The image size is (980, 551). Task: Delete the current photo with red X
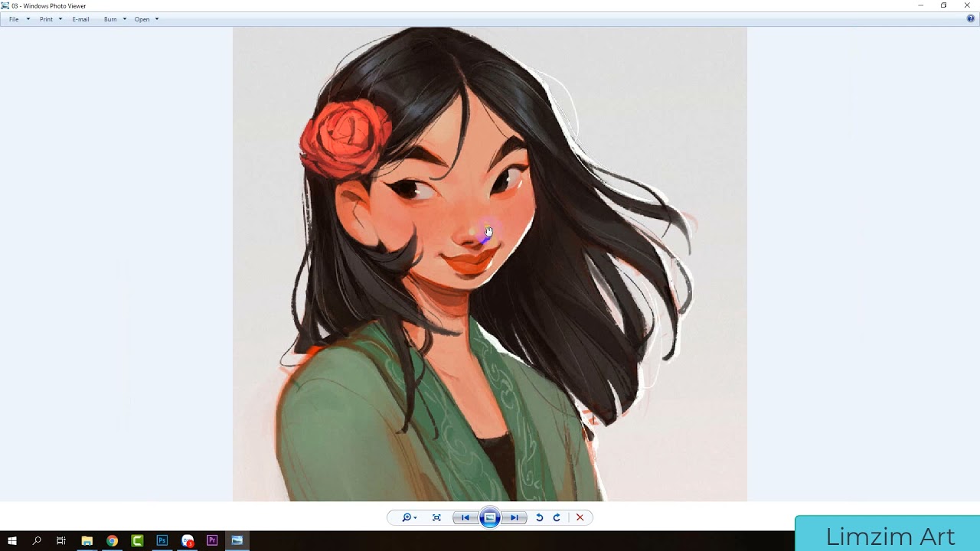click(580, 518)
